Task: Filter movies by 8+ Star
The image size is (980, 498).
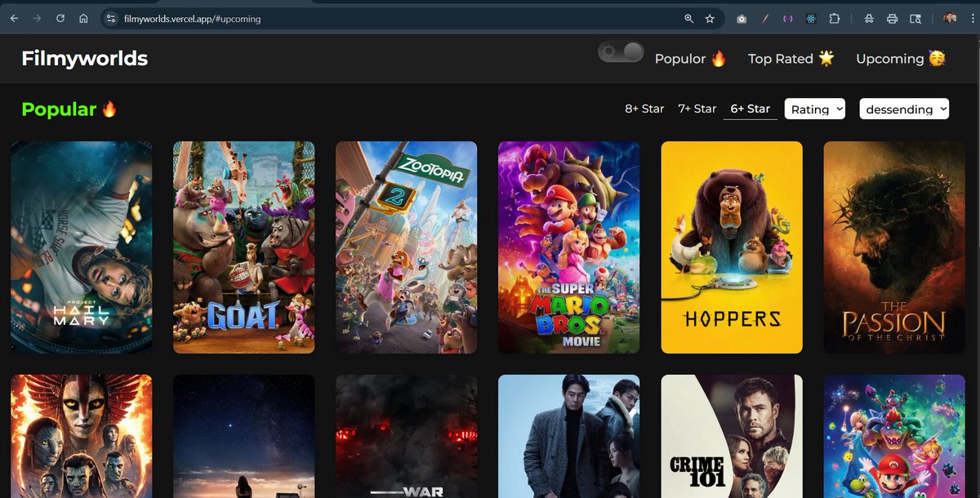Action: click(x=644, y=109)
